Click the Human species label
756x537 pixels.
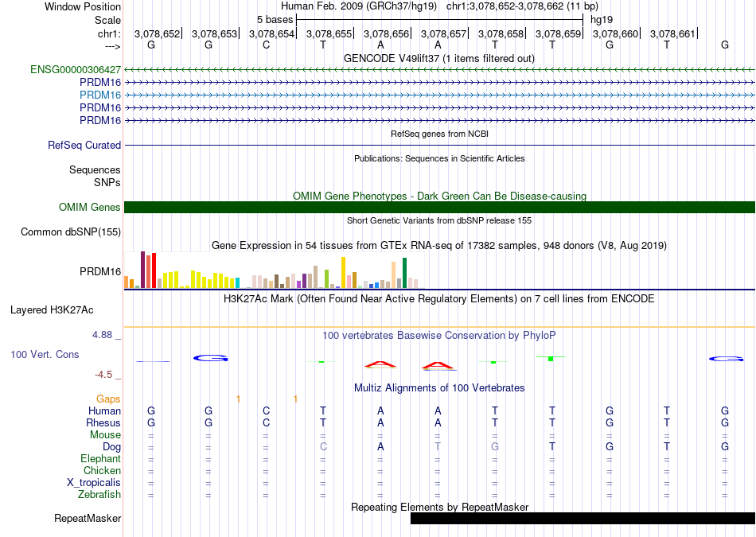point(104,411)
